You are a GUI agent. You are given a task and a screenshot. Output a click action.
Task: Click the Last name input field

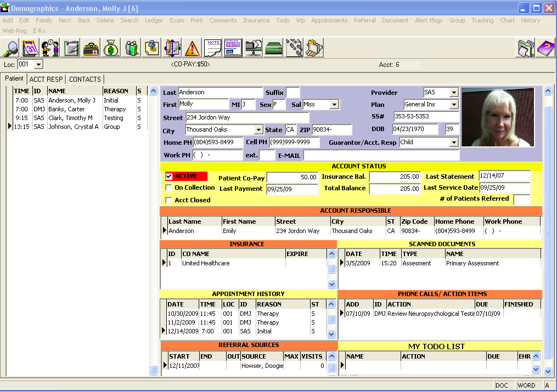pyautogui.click(x=220, y=92)
